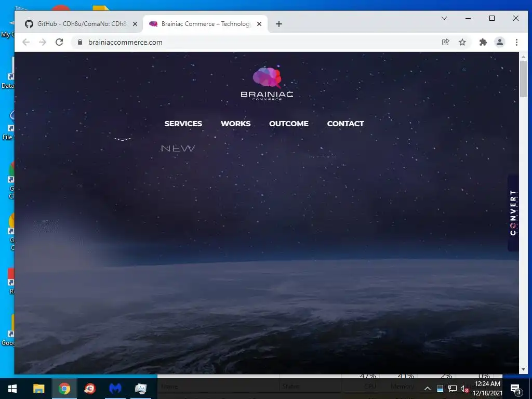Click the scrollbar up arrow
Screen dimensions: 532x399
(x=523, y=56)
